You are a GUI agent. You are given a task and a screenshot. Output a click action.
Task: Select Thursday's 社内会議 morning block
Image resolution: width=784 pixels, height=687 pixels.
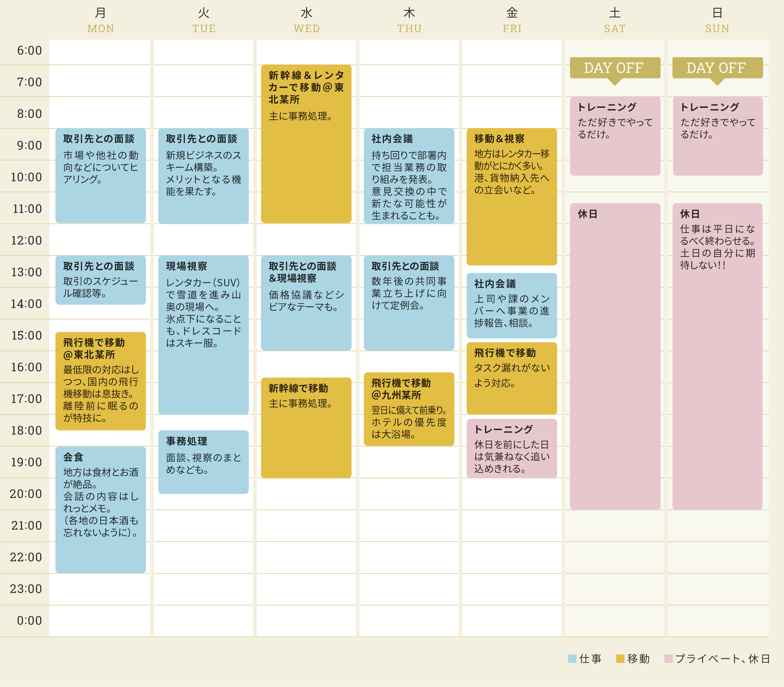(409, 176)
